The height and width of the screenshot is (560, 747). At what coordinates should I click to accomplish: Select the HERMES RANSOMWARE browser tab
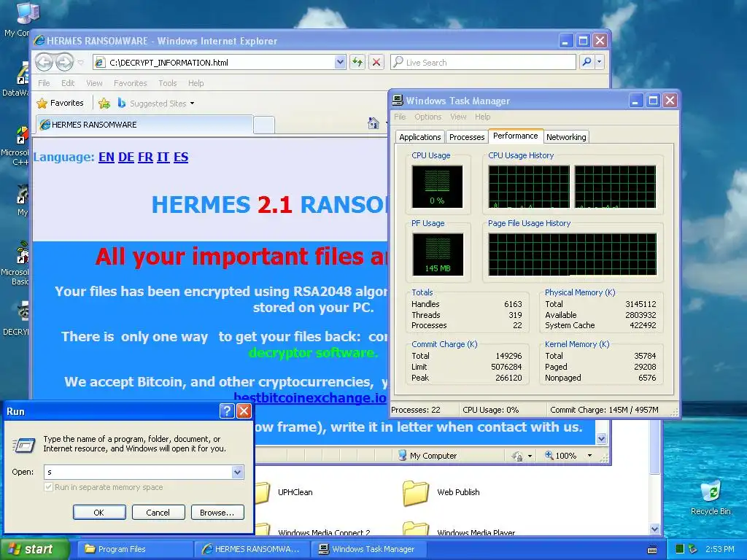click(x=144, y=125)
